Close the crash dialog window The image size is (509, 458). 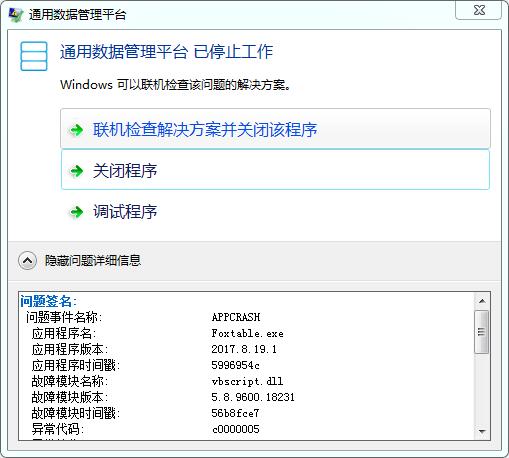pos(479,10)
